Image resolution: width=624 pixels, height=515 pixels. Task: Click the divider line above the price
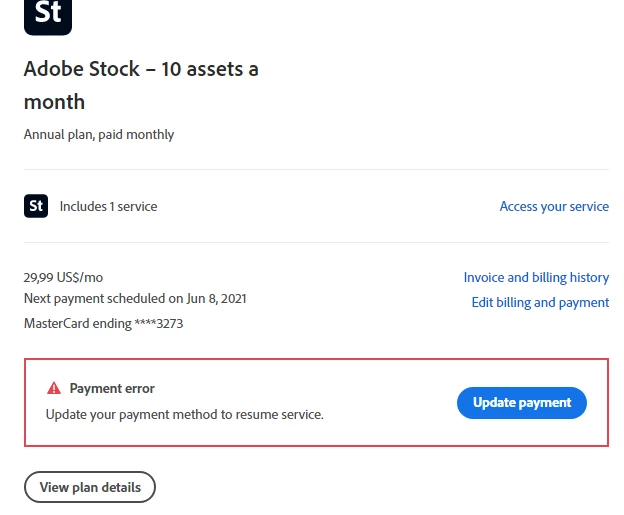(x=316, y=243)
